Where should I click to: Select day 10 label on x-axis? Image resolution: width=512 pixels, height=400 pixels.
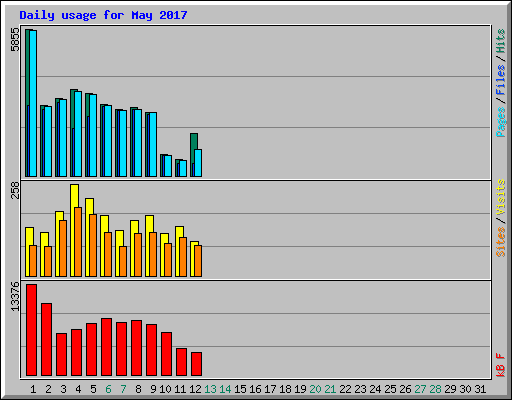pos(165,389)
